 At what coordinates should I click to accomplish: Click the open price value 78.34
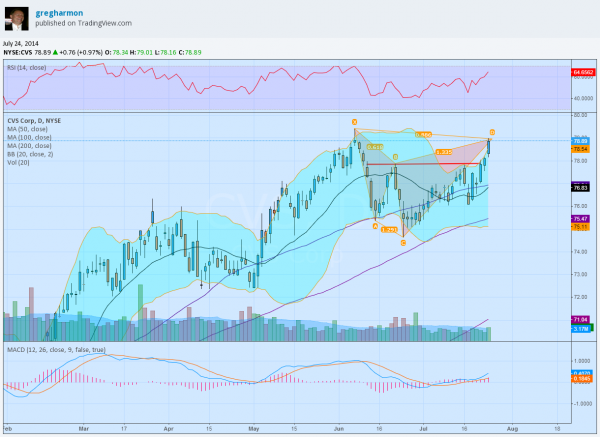point(120,52)
